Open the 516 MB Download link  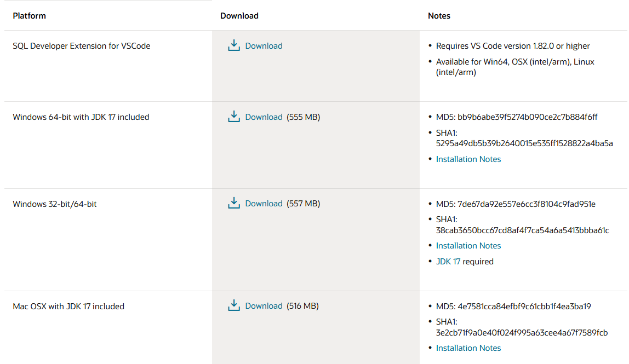point(264,306)
